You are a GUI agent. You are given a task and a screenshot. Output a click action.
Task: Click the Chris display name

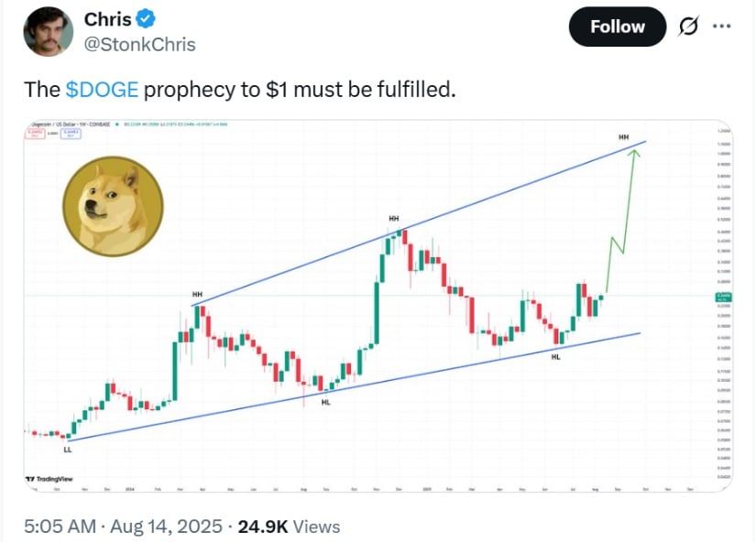pyautogui.click(x=107, y=19)
